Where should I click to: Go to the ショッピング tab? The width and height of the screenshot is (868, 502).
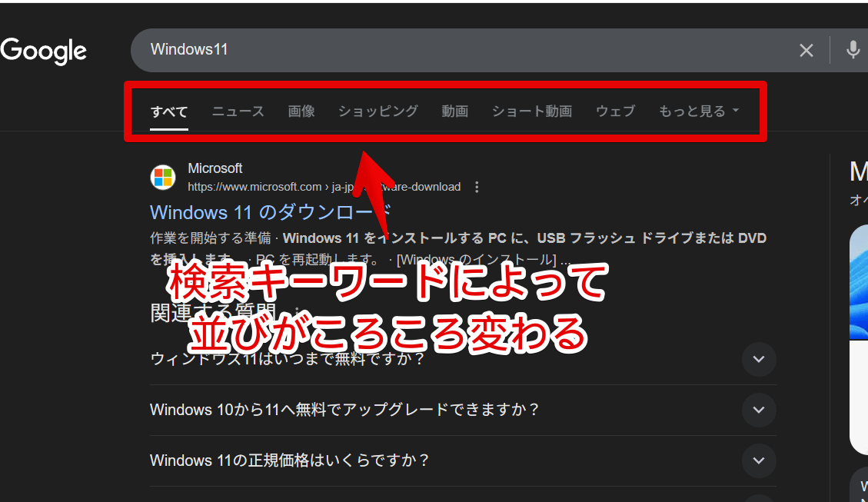(x=378, y=111)
